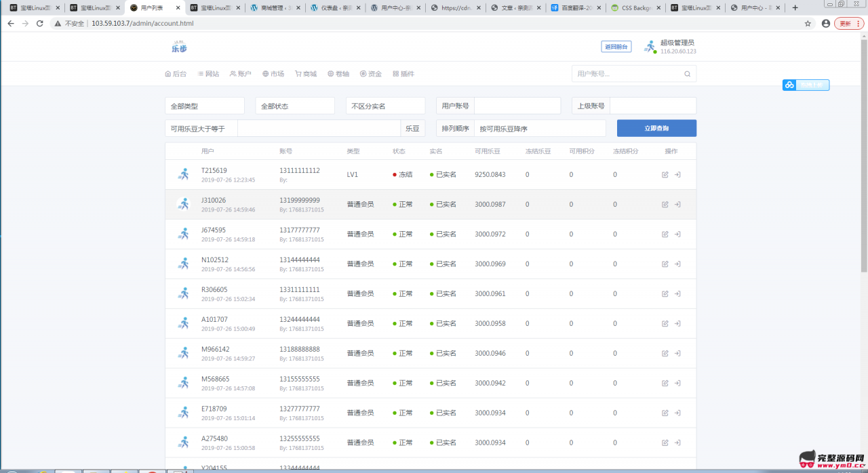Click the login-as icon for user J310026

pos(677,205)
